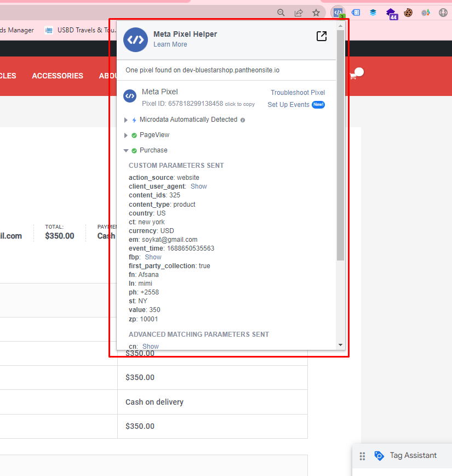This screenshot has height=476, width=452.
Task: Expand the PageView event details
Action: [x=126, y=135]
